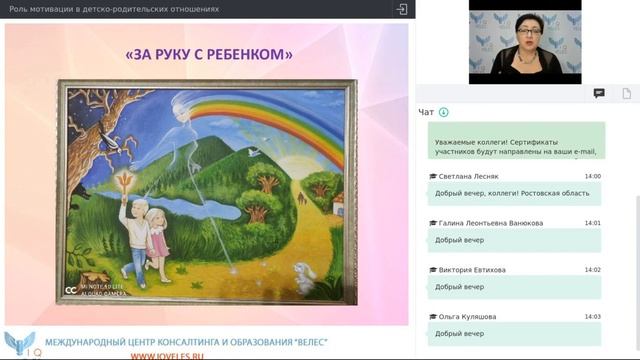Click the Международный центр консалтинга text
Screen dimensions: 640x360
pos(186,342)
